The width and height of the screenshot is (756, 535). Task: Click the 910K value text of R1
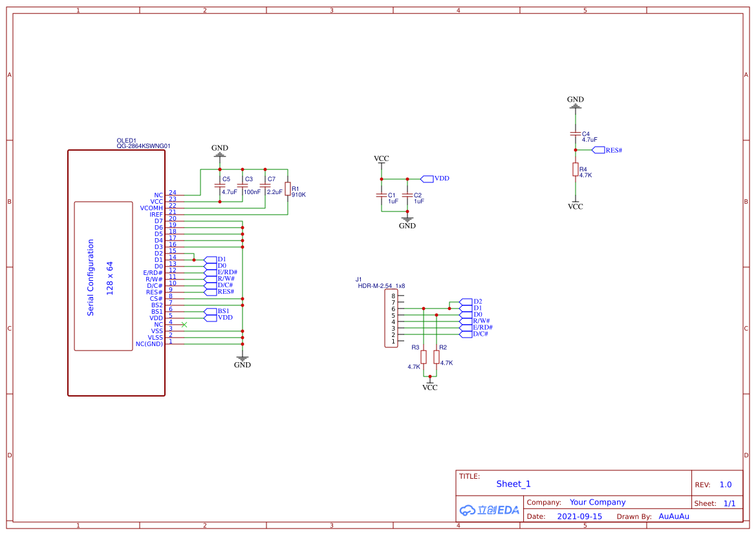click(299, 195)
